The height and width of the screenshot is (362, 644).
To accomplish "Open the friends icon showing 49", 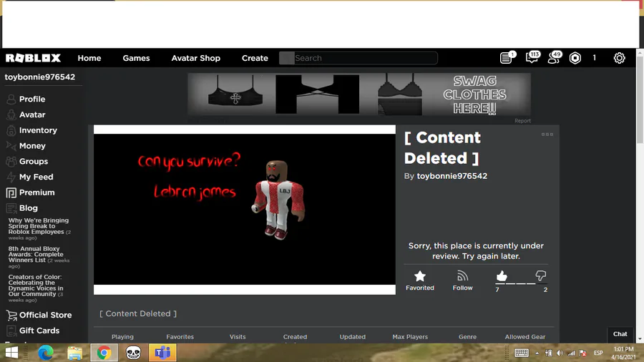I will (x=554, y=57).
